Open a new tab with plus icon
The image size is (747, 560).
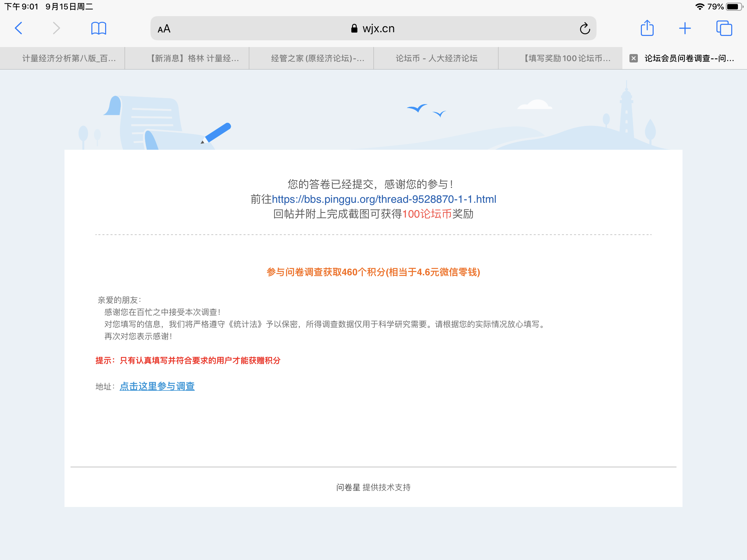coord(685,28)
